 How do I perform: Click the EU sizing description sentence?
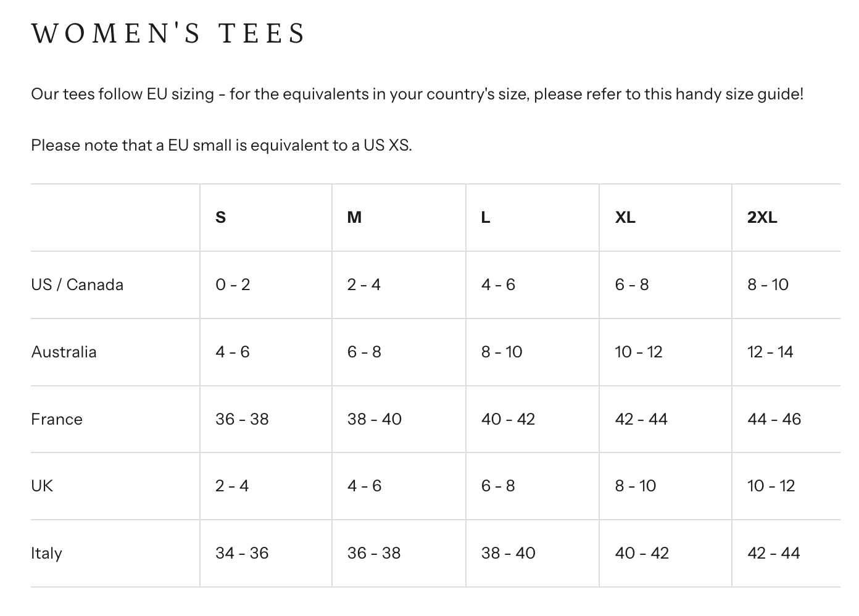417,94
